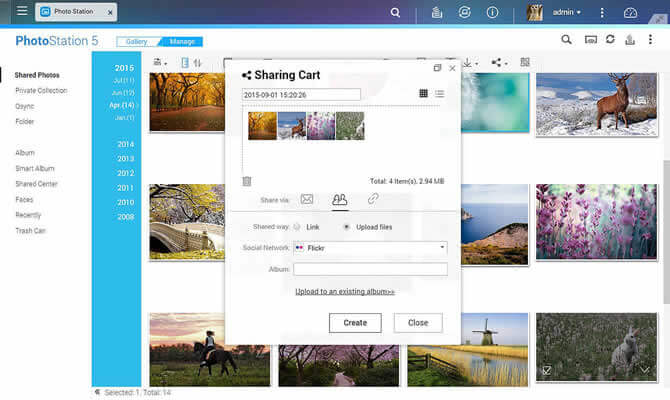Click the Create button
The width and height of the screenshot is (670, 400).
(x=355, y=323)
